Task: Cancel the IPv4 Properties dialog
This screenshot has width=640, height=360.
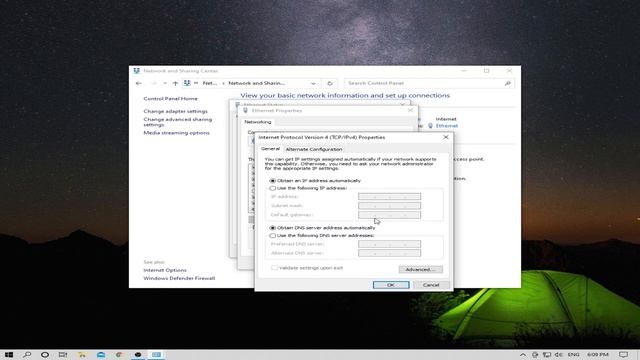Action: click(431, 285)
